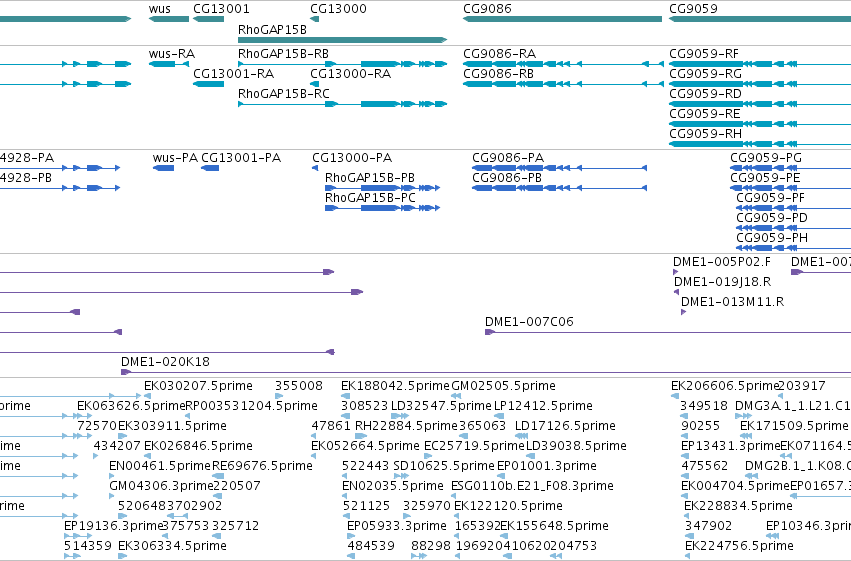The height and width of the screenshot is (561, 851).
Task: Click the EK004704.5prime EST label
Action: 735,487
